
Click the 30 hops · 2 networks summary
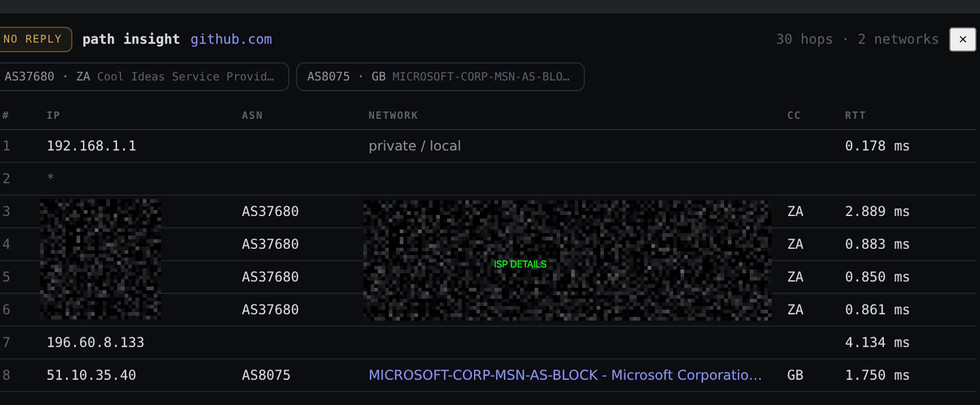(857, 39)
